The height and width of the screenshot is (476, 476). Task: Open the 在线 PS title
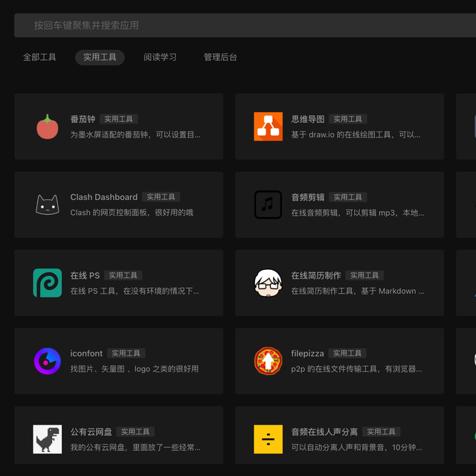click(85, 275)
